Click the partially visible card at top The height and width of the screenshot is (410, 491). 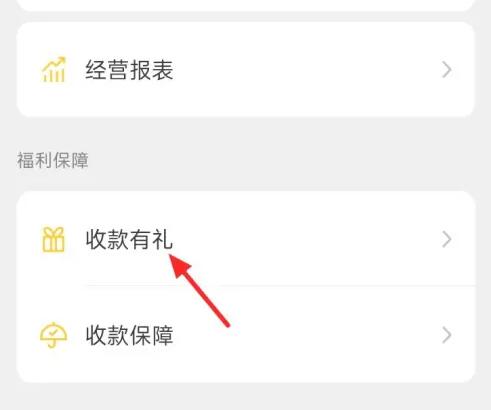(x=245, y=5)
